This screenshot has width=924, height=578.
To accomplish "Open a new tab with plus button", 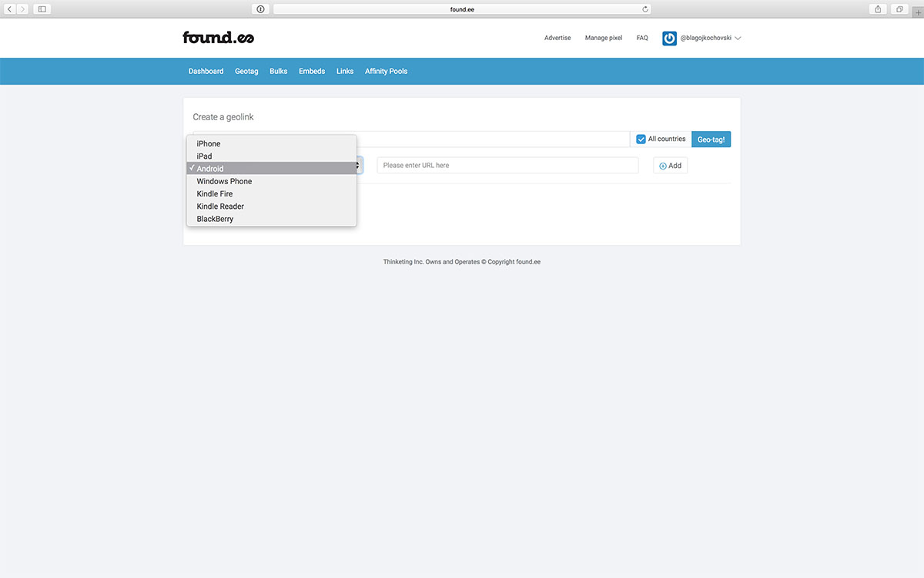I will [x=917, y=12].
